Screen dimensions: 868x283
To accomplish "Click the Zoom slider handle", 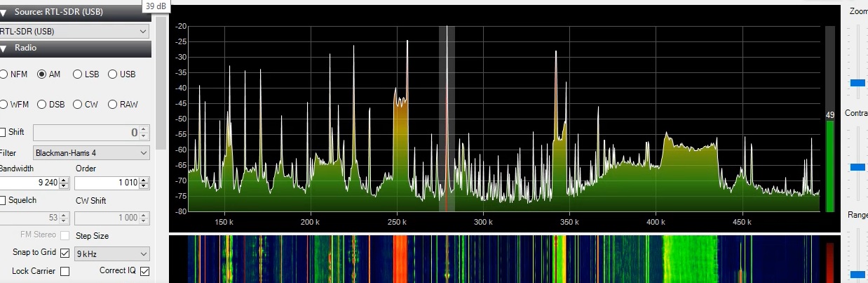I will (857, 83).
